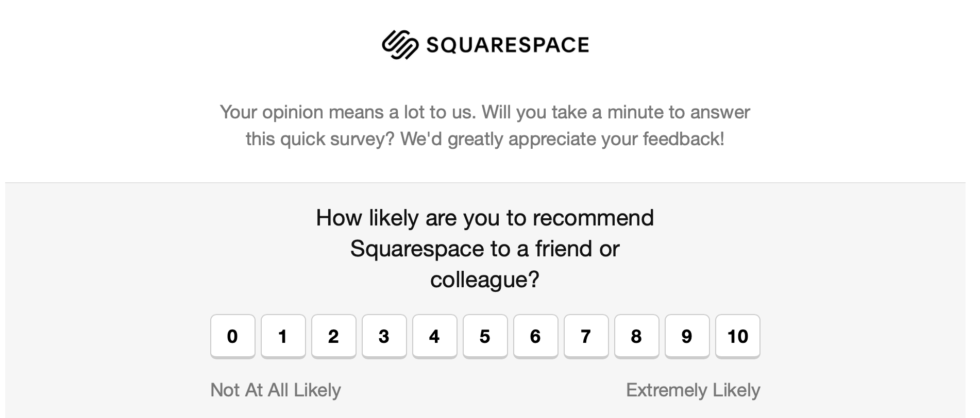Select rating 7 on the scale
The width and height of the screenshot is (980, 418).
[586, 336]
